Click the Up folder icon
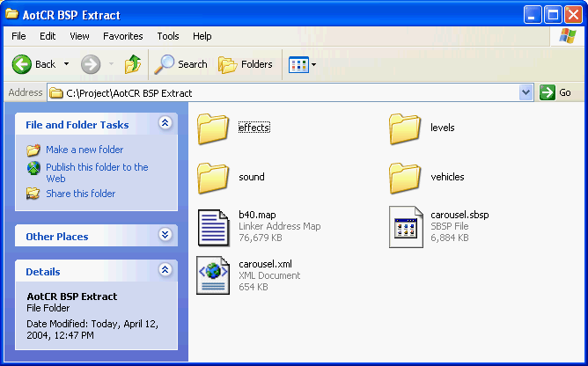The width and height of the screenshot is (588, 366). pos(133,64)
